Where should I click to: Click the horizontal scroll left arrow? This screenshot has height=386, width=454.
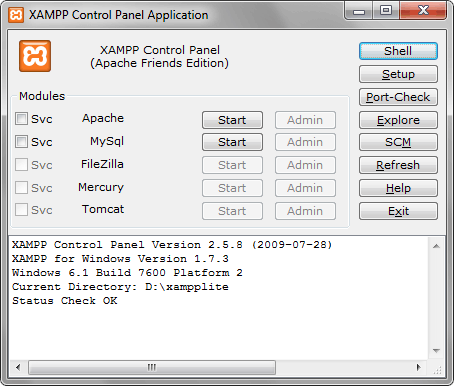coord(18,367)
